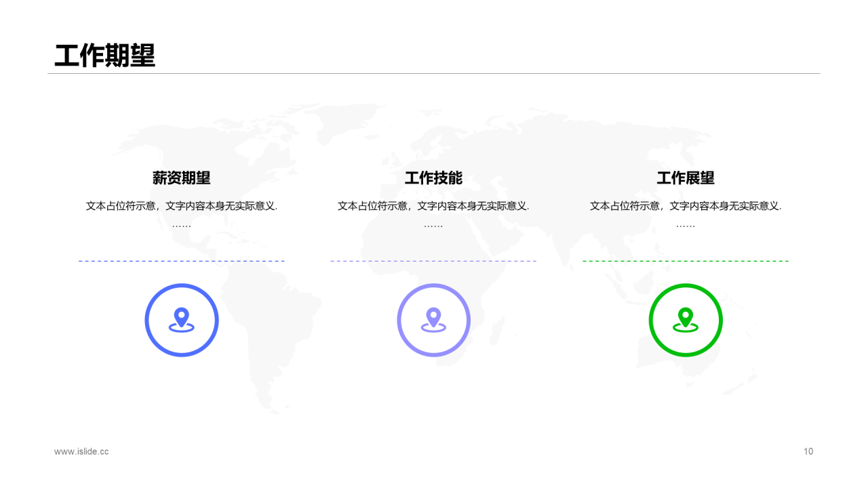Click the slide number 10
Image resolution: width=868 pixels, height=488 pixels.
pyautogui.click(x=808, y=451)
